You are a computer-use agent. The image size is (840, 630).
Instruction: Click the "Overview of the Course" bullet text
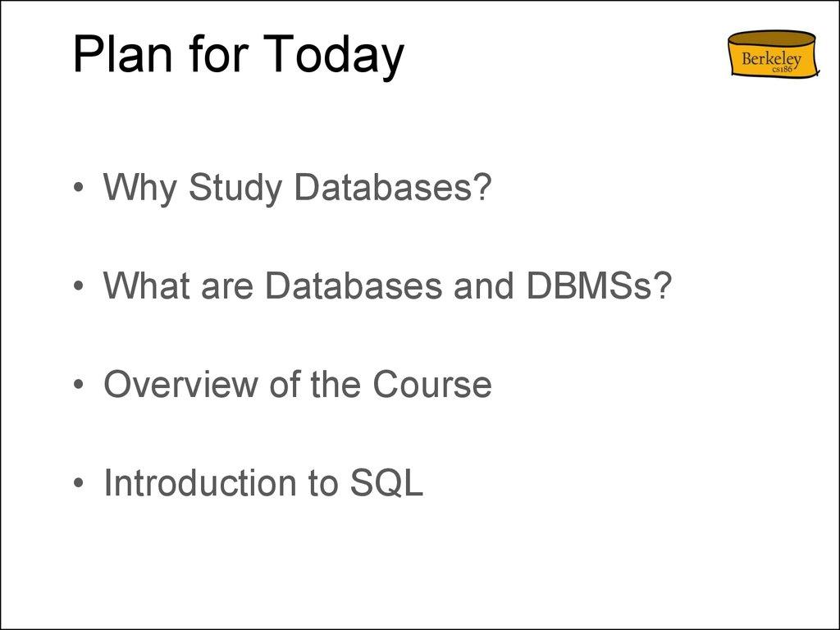pyautogui.click(x=297, y=385)
